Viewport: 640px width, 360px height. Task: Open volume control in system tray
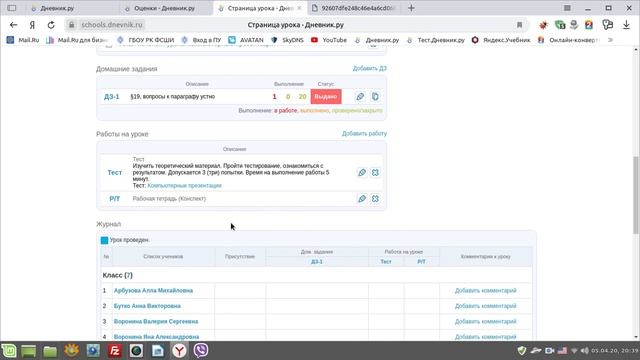585,351
